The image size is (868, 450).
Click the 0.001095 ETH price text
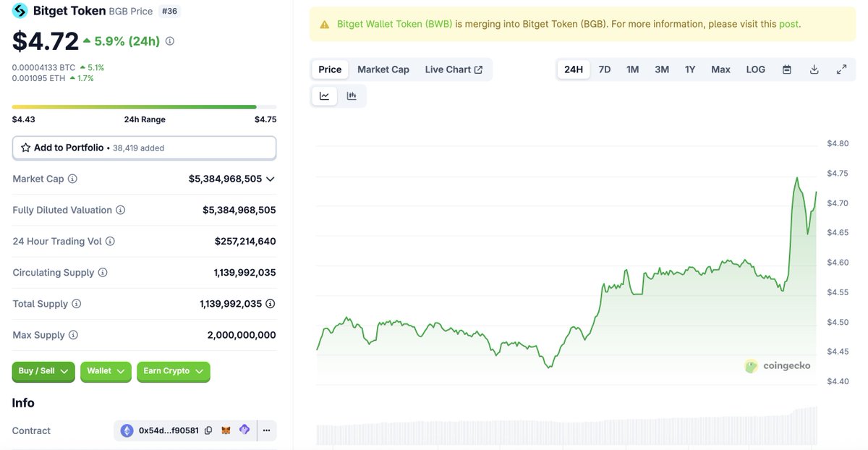[x=37, y=77]
